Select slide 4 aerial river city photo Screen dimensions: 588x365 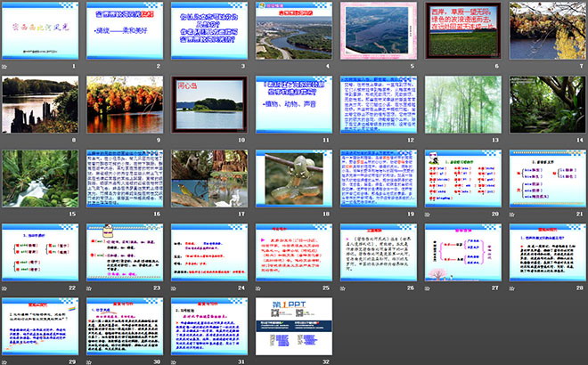[294, 30]
